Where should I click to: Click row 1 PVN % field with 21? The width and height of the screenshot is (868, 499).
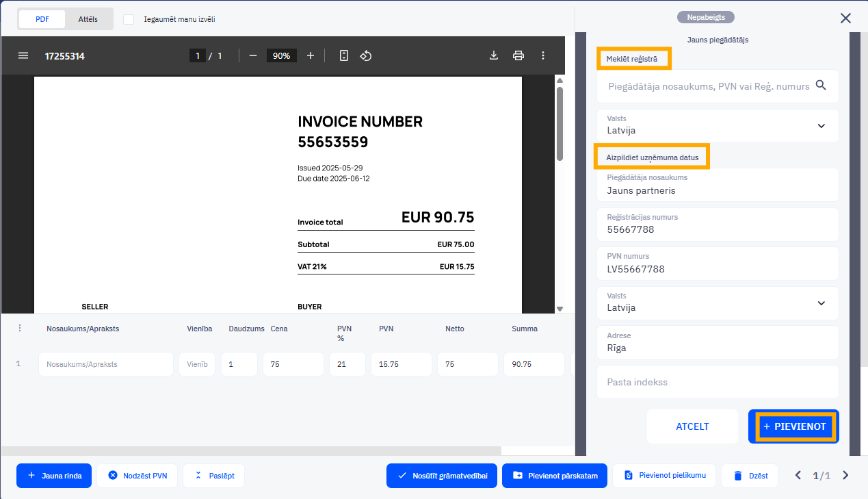tap(347, 364)
